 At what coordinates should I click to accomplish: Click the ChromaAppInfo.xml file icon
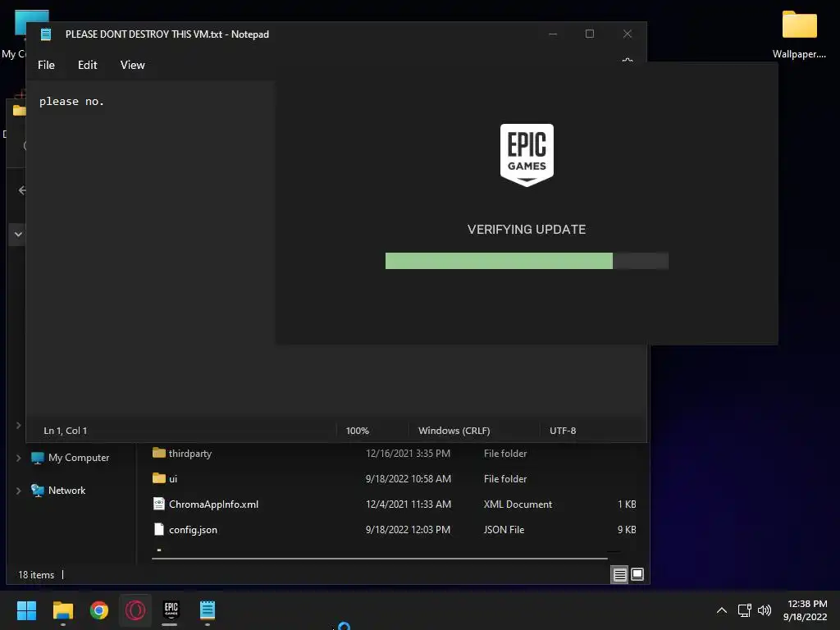pos(159,504)
